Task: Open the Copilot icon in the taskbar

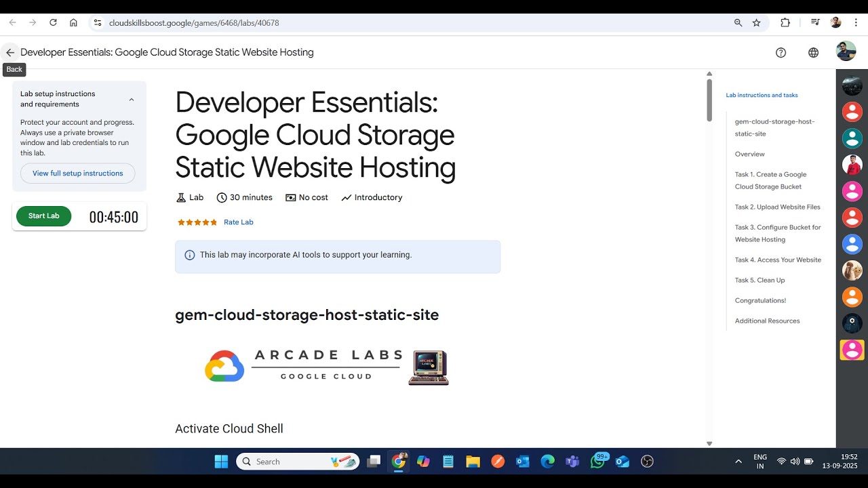Action: (423, 462)
